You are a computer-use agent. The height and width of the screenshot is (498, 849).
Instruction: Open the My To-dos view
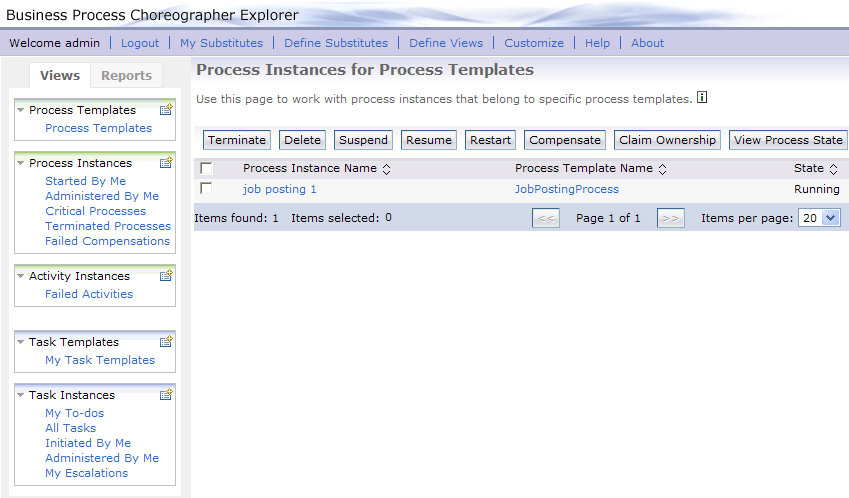pyautogui.click(x=74, y=413)
